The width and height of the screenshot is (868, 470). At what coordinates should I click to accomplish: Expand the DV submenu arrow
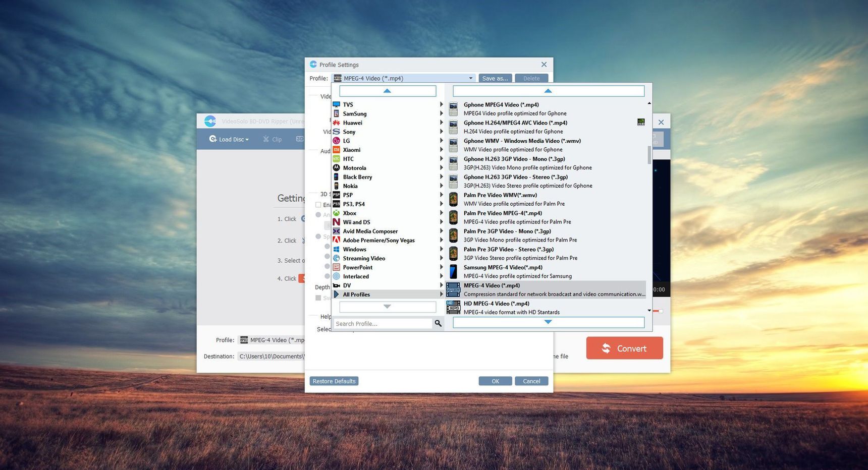coord(441,285)
